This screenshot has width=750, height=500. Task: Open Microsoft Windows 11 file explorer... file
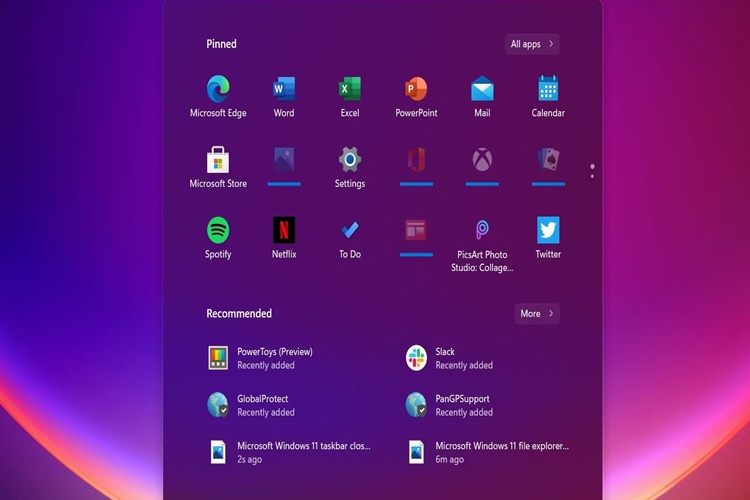487,452
